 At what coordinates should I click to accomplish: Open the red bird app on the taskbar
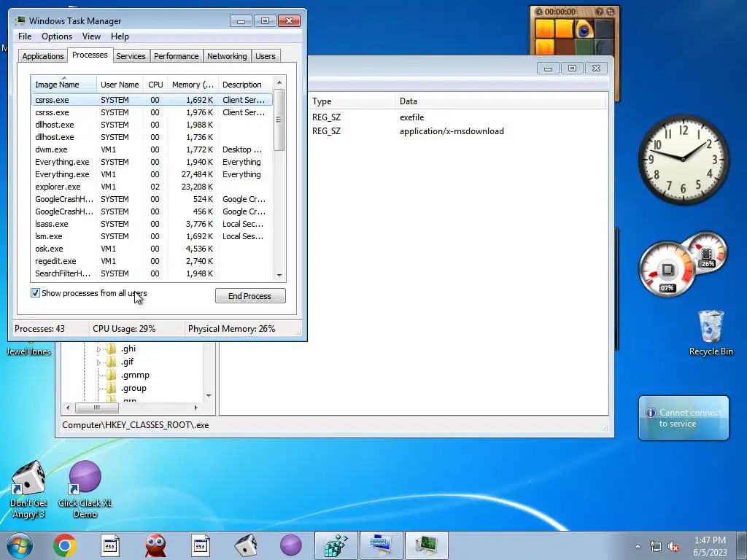pos(155,545)
